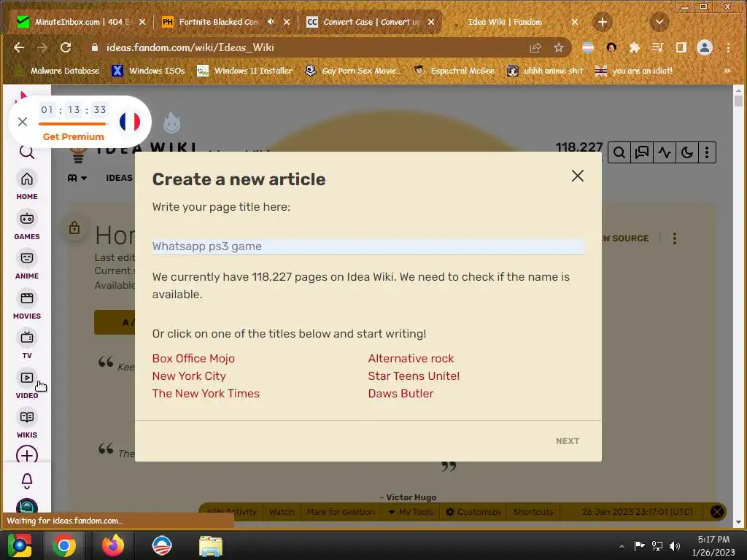Close the Create a new article dialog

578,176
